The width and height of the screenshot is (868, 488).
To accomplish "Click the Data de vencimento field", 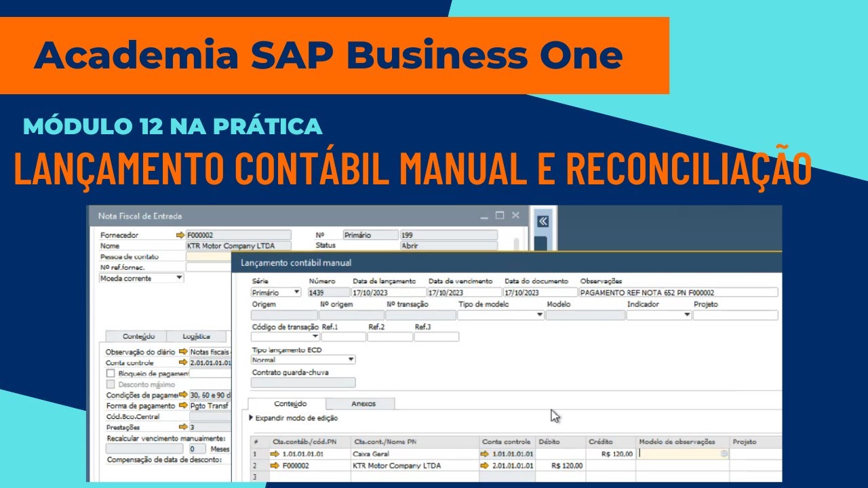I will (465, 293).
